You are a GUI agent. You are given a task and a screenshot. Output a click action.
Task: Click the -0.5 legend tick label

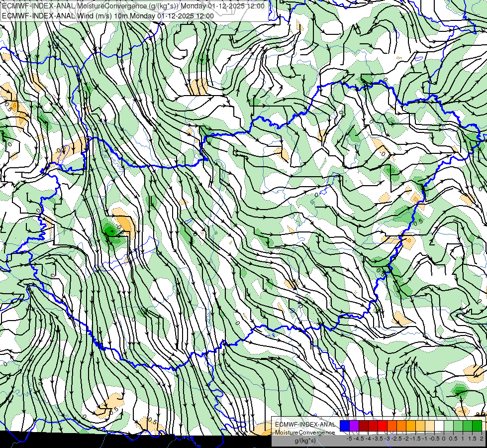434,439
